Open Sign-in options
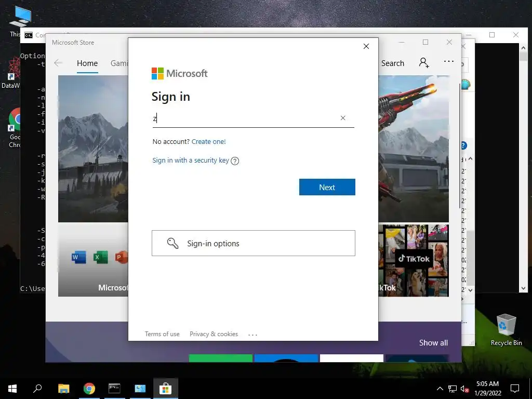This screenshot has width=532, height=399. point(254,243)
